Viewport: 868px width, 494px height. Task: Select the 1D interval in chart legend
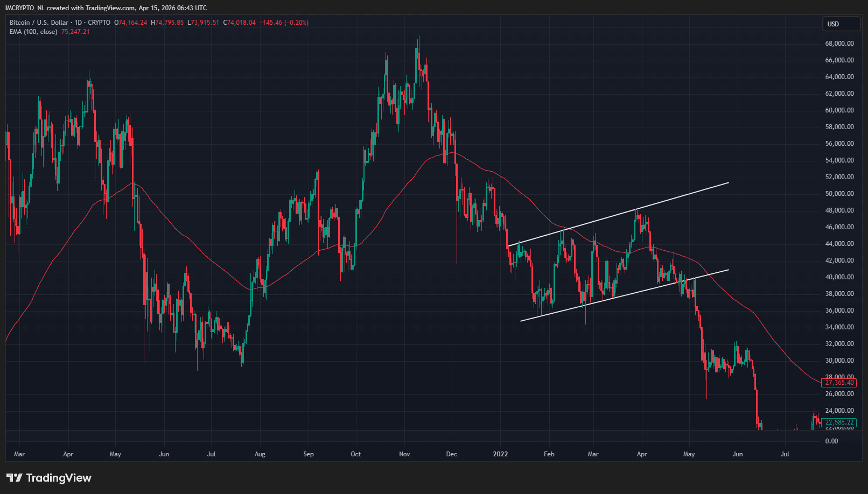click(x=78, y=23)
